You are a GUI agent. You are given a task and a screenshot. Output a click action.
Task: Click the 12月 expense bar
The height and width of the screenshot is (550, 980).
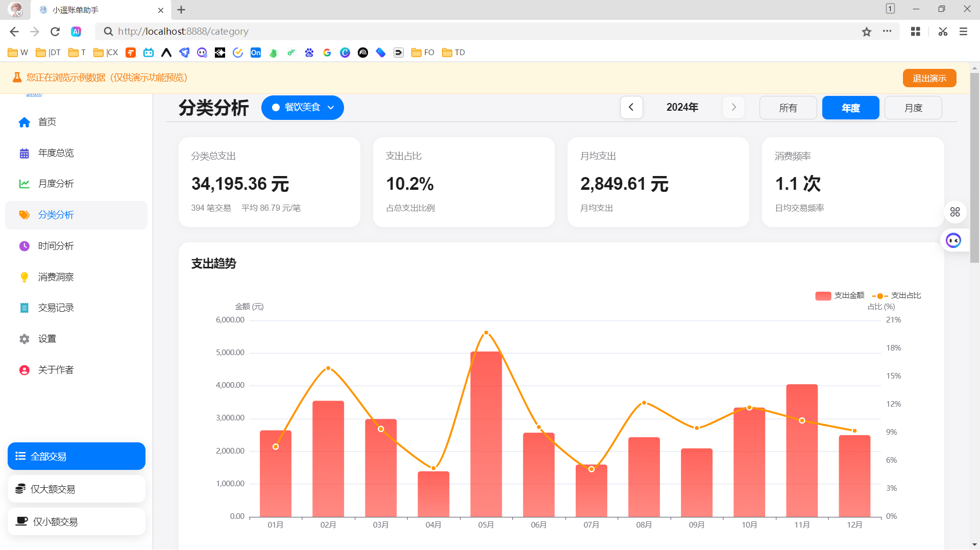click(854, 476)
